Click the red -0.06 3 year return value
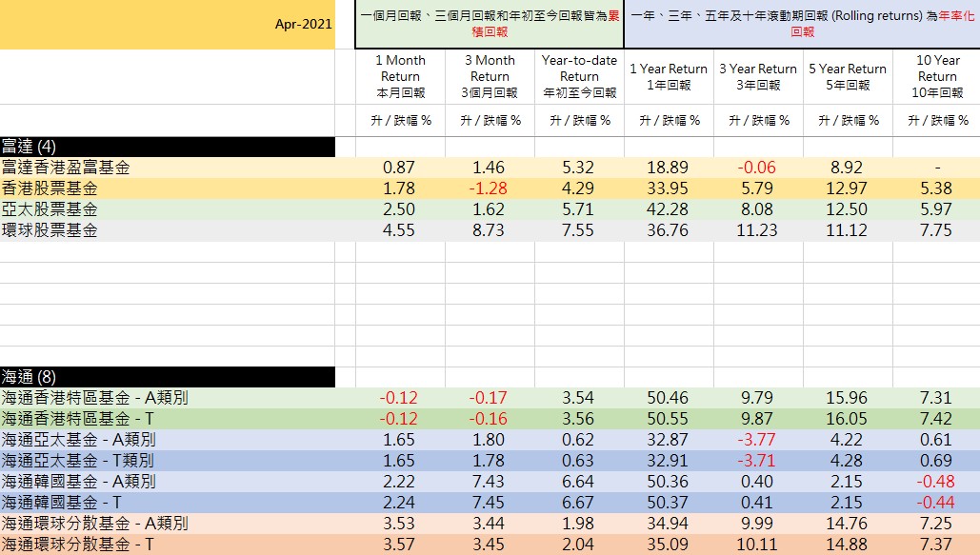 pyautogui.click(x=757, y=168)
